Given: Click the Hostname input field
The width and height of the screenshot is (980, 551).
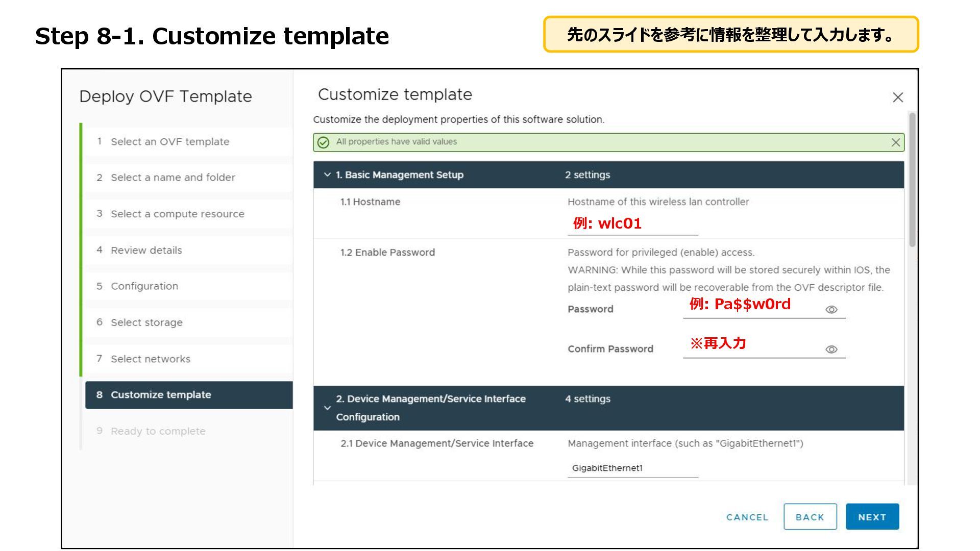Looking at the screenshot, I should tap(632, 224).
